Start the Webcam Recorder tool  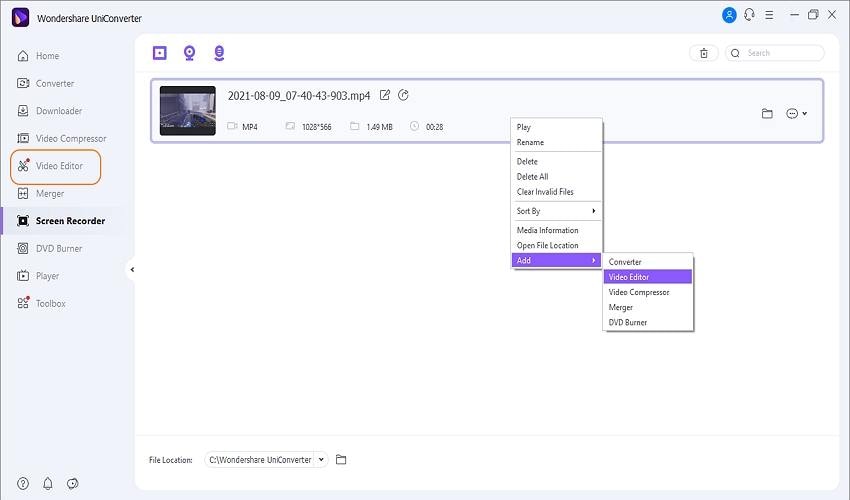click(189, 53)
